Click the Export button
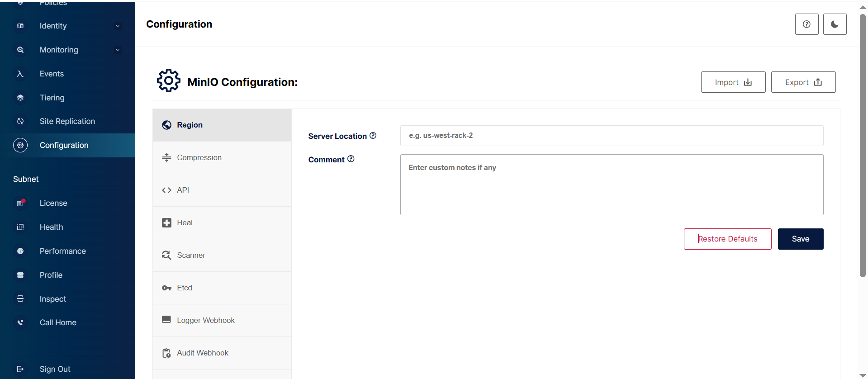This screenshot has height=379, width=868. point(803,82)
